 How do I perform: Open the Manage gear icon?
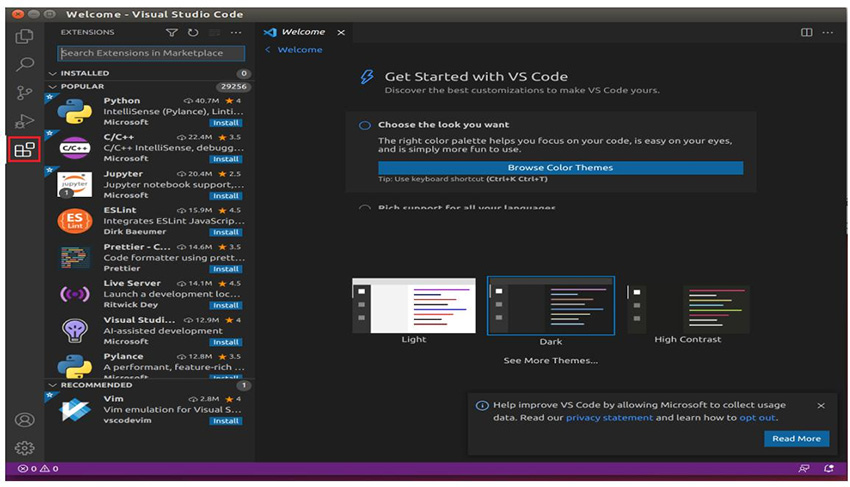(24, 448)
